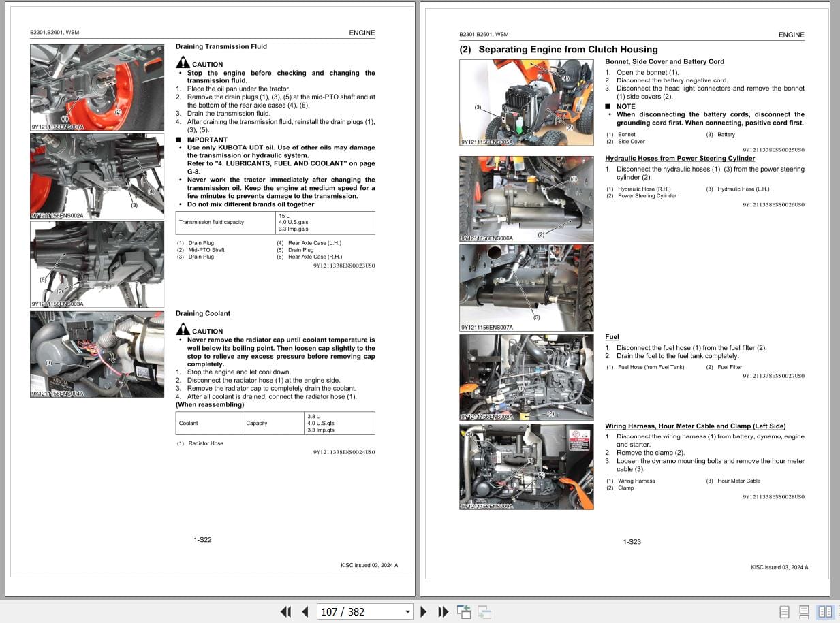Click the KiSC issued 03, 2024 footer text

(371, 565)
